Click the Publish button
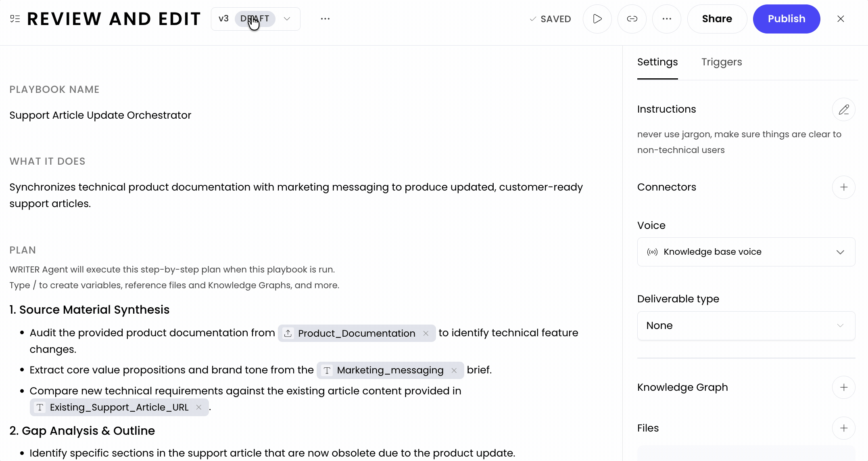Screen dimensions: 868x461 pyautogui.click(x=786, y=19)
